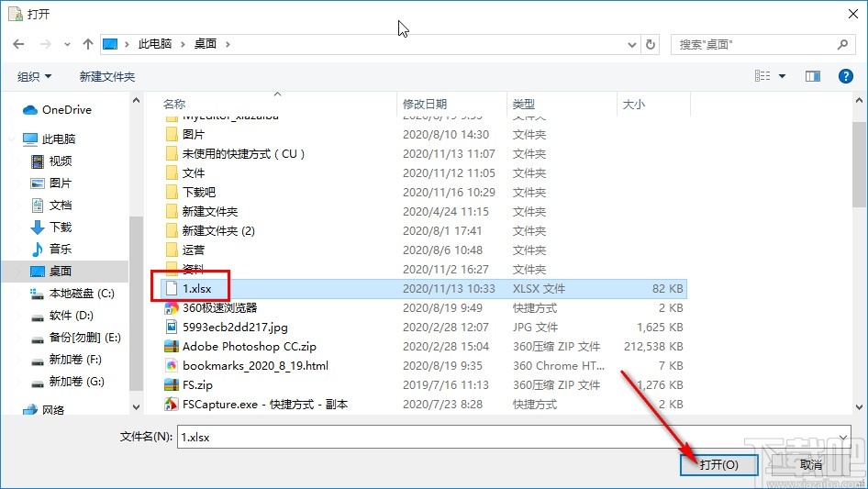Select OneDrive in navigation pane
This screenshot has height=489, width=868.
pyautogui.click(x=58, y=110)
